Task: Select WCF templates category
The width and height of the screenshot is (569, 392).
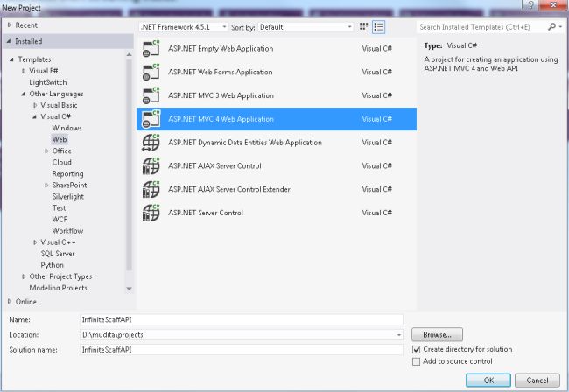Action: click(60, 220)
